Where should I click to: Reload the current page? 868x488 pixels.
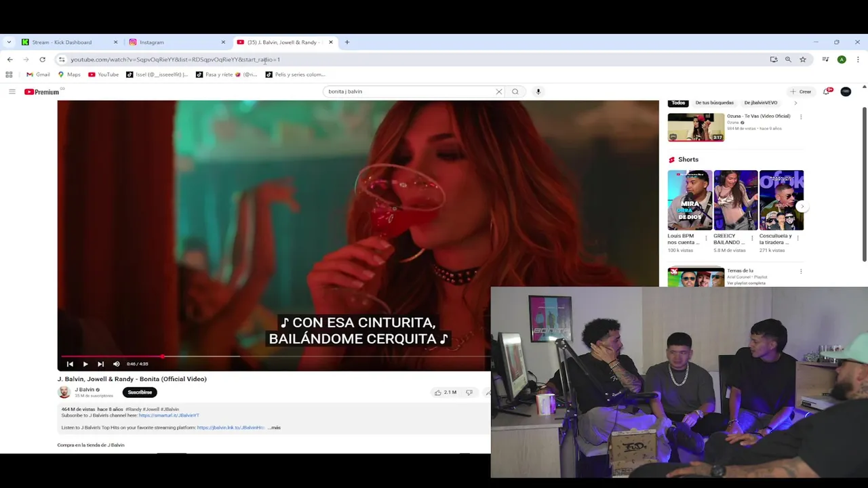tap(42, 60)
